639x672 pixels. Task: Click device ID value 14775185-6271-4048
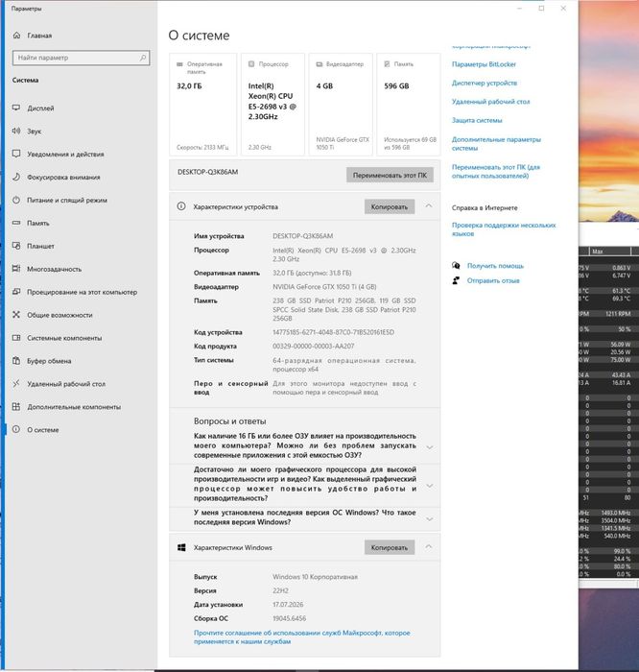tap(333, 332)
